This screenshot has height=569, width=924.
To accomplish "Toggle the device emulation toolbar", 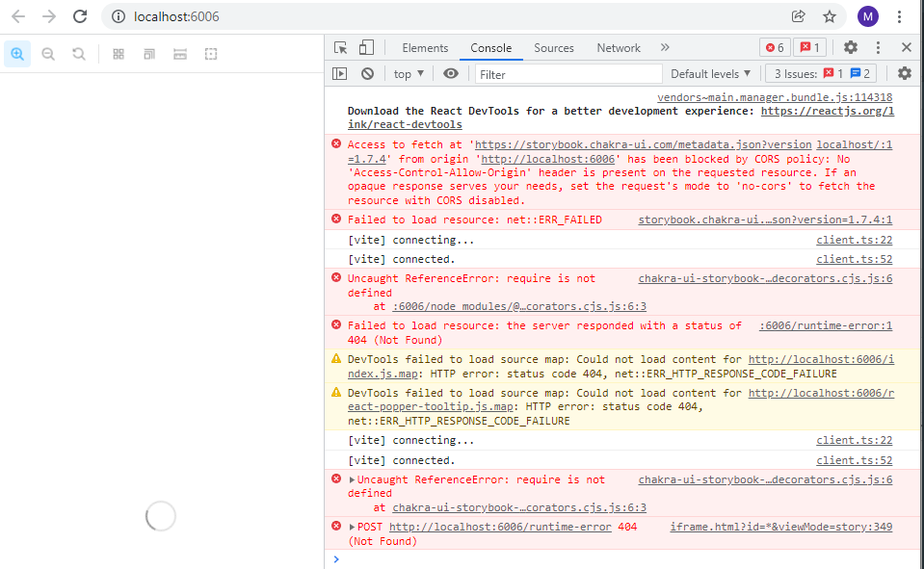I will 365,47.
